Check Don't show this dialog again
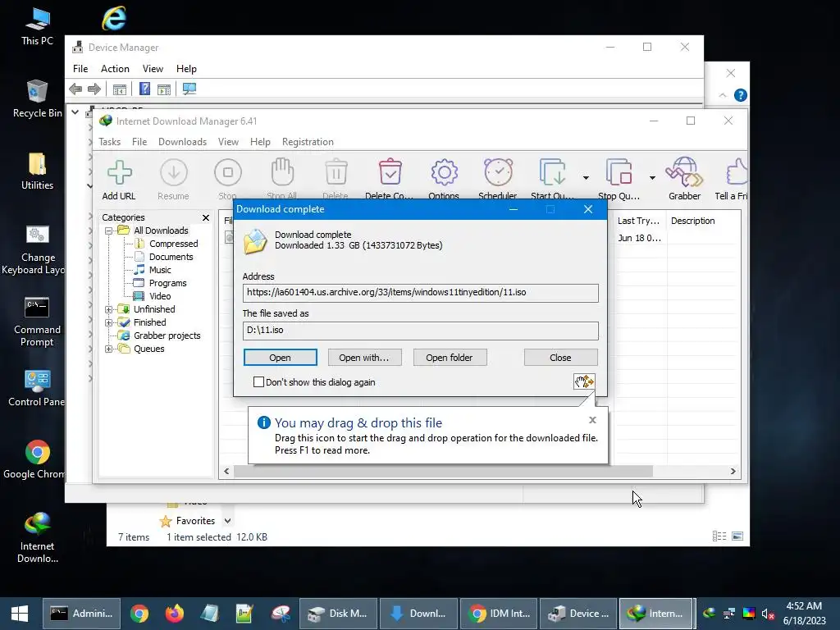The image size is (840, 630). point(258,382)
